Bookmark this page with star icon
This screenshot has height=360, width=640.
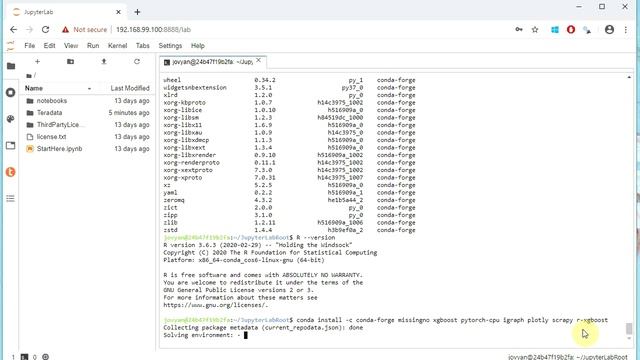pyautogui.click(x=535, y=29)
